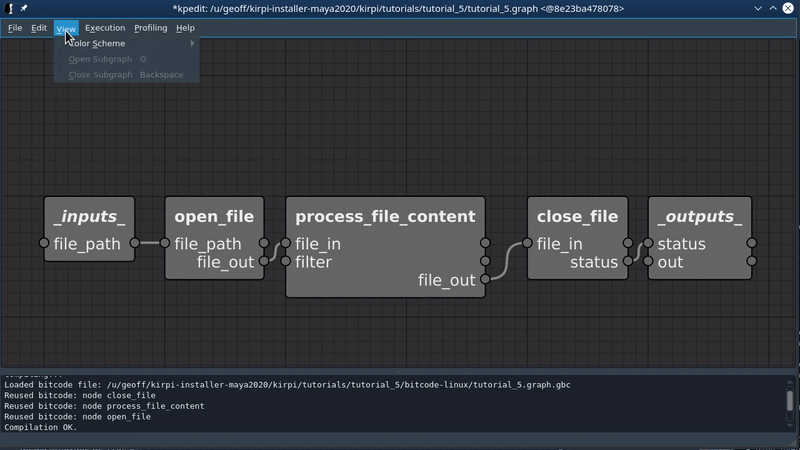Open the Execution menu

pyautogui.click(x=105, y=28)
